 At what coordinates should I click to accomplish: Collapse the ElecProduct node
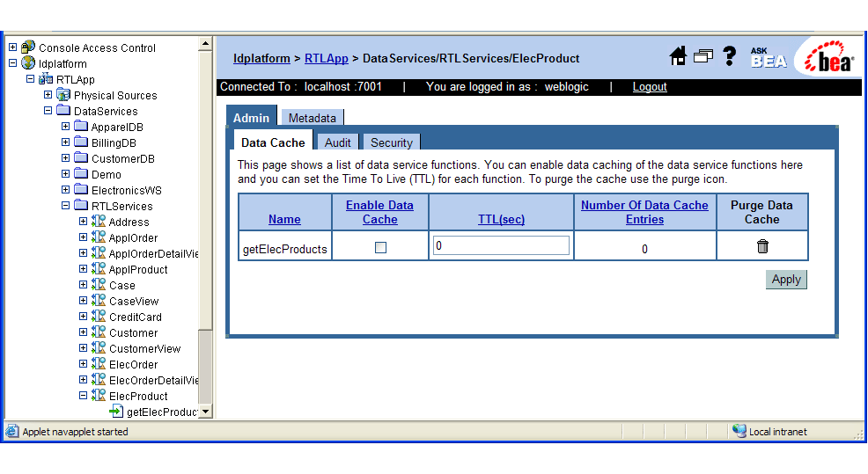coord(83,396)
